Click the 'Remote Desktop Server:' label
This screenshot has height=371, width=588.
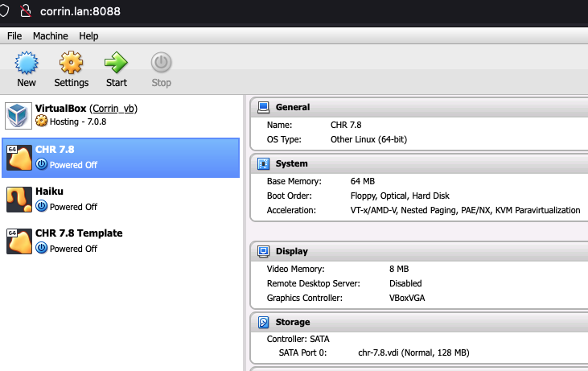coord(313,283)
